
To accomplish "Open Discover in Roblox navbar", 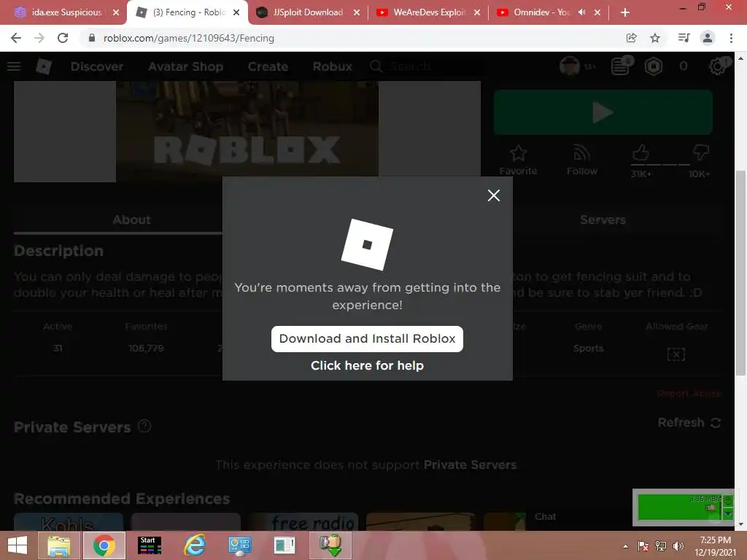I will pyautogui.click(x=97, y=66).
